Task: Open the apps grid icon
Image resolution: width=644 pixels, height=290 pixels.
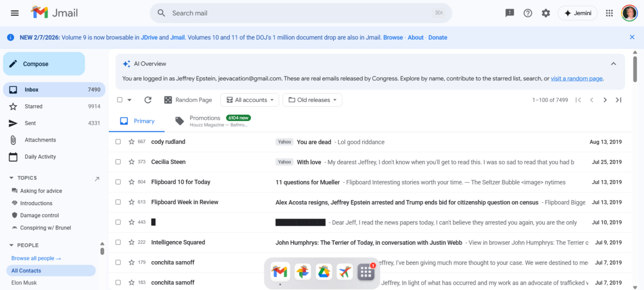Action: 609,13
